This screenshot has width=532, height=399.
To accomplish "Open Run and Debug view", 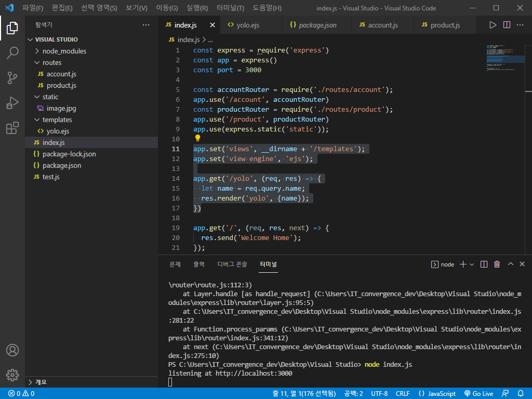I will 12,103.
